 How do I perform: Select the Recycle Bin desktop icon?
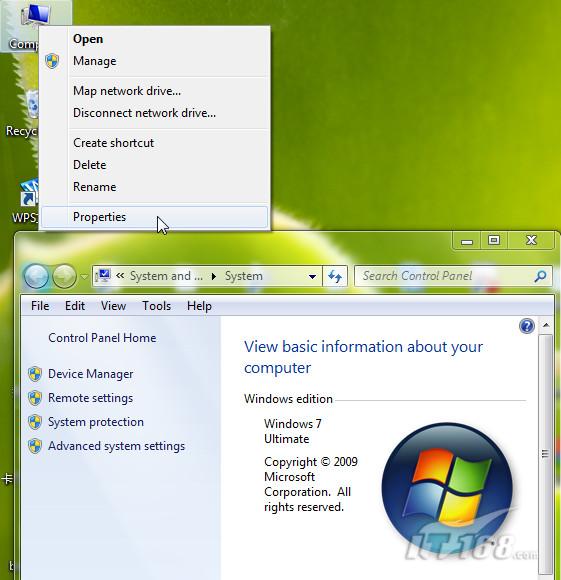[x=21, y=113]
